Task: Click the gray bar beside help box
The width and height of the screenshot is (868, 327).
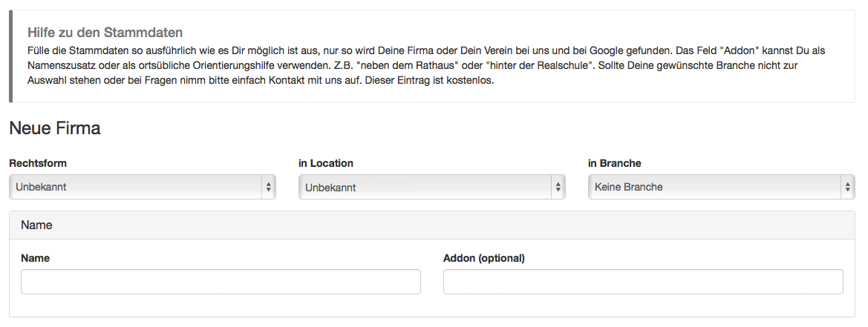Action: pos(11,56)
